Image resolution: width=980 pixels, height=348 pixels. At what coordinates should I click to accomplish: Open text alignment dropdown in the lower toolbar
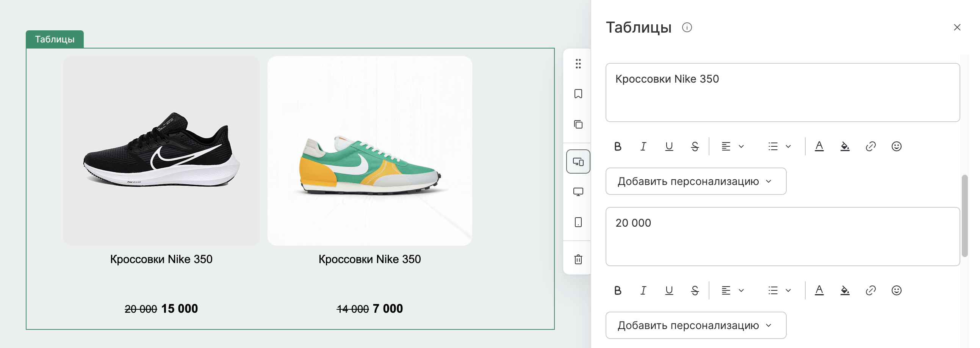pyautogui.click(x=733, y=290)
